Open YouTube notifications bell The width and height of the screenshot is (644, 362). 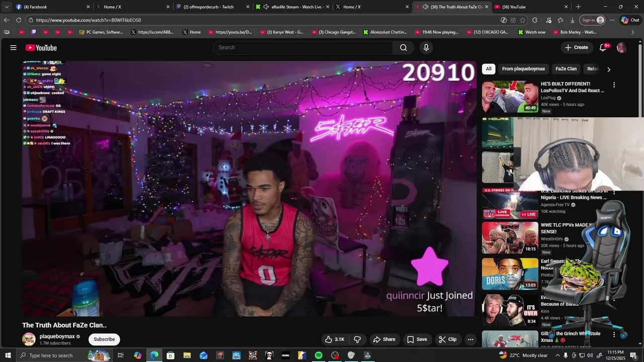pyautogui.click(x=603, y=47)
